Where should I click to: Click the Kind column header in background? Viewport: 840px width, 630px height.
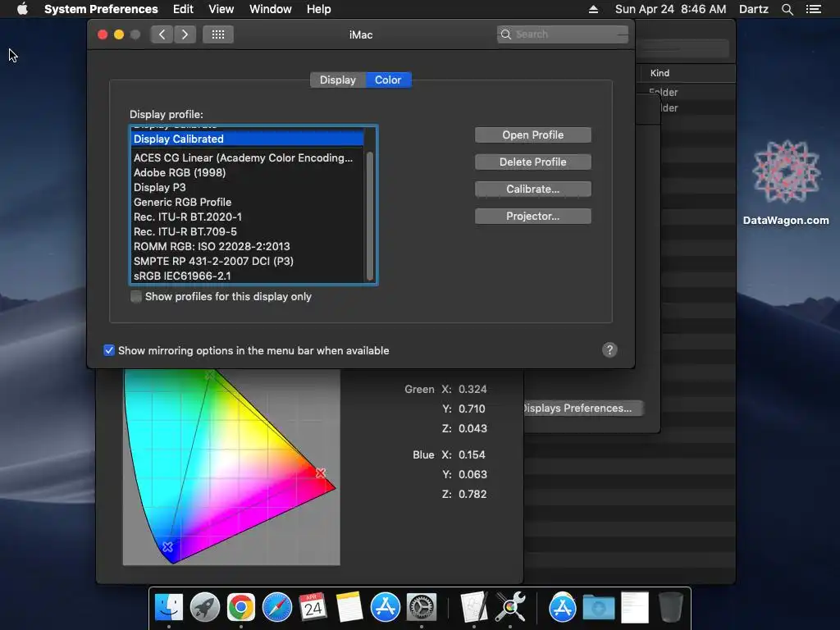pyautogui.click(x=660, y=73)
